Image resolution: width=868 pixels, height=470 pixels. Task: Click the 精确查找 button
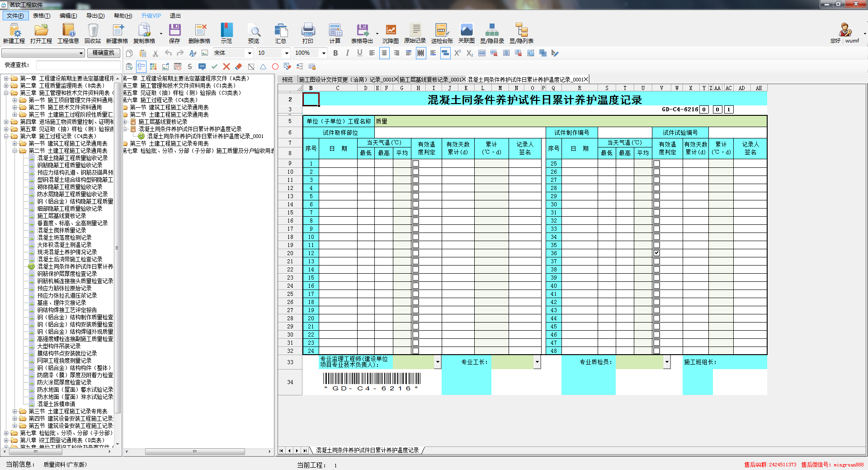(x=104, y=53)
